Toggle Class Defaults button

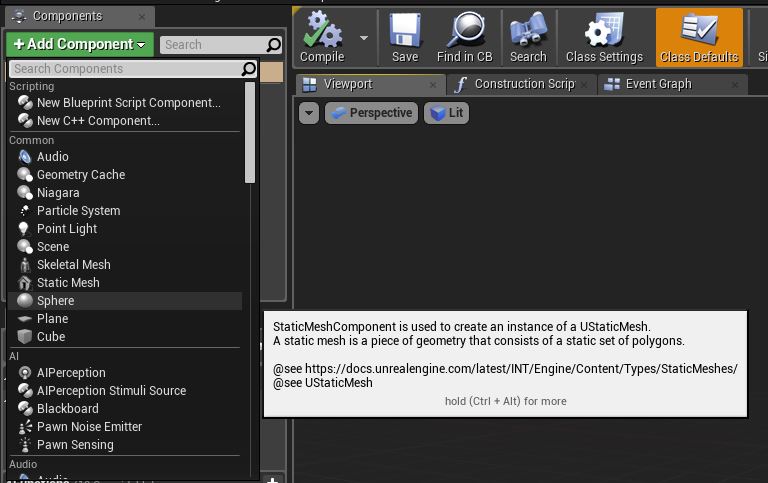coord(699,38)
